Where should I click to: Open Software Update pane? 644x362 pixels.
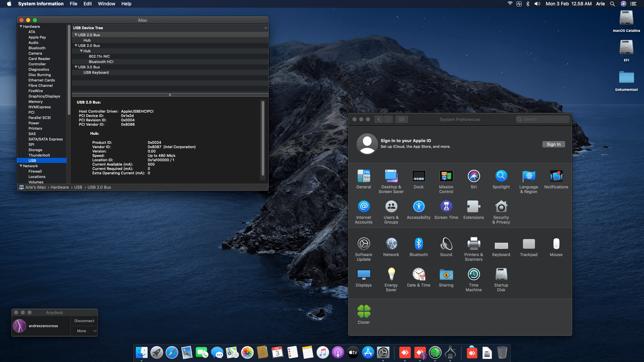(x=364, y=244)
